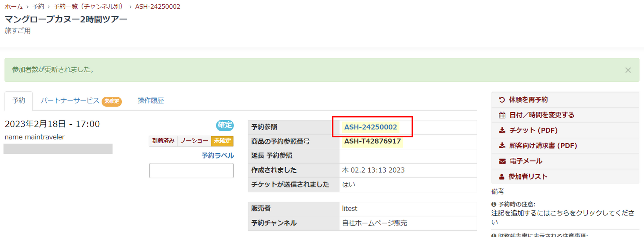
Task: Click the calendar icon for date change
Action: coord(502,115)
